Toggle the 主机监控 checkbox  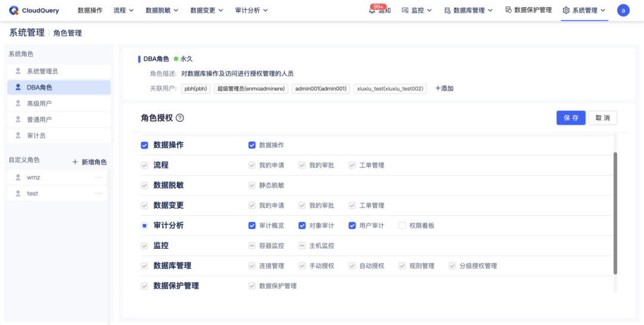pos(302,246)
